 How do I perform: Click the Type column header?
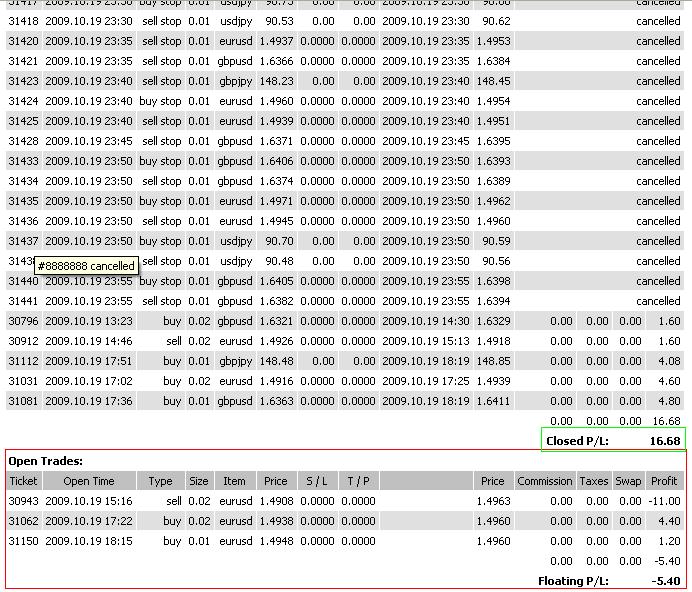160,481
